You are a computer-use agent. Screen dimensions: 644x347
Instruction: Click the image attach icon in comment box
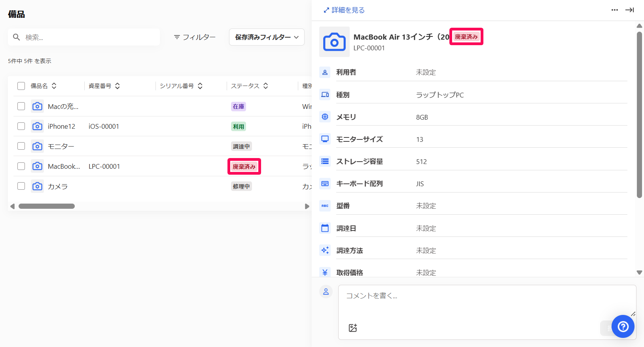pyautogui.click(x=353, y=328)
